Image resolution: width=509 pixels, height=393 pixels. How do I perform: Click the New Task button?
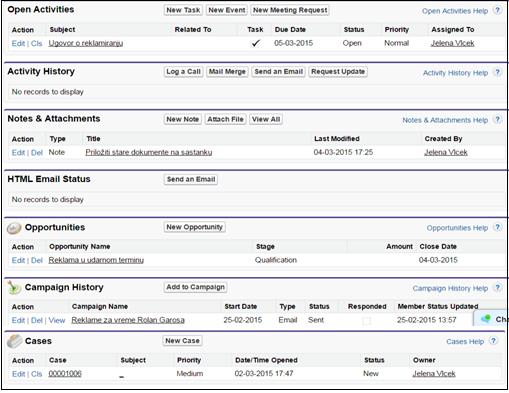click(x=183, y=10)
